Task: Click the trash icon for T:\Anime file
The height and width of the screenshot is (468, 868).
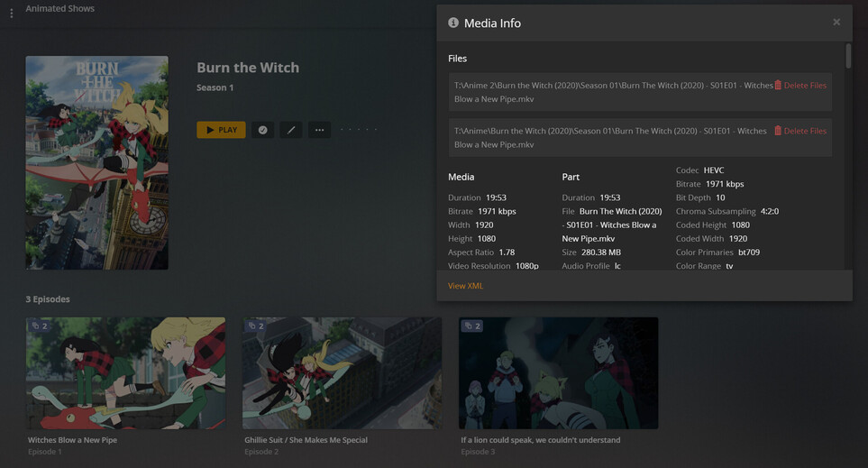Action: click(x=778, y=131)
